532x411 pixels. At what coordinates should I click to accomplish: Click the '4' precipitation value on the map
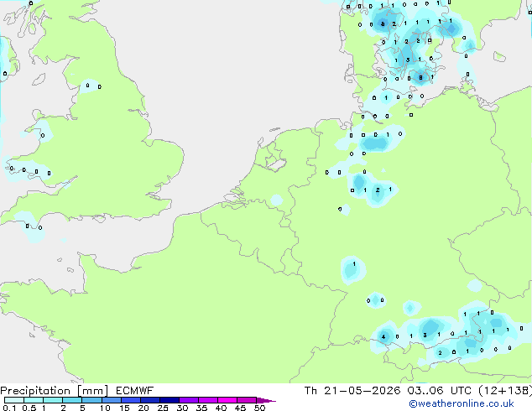pos(383,336)
